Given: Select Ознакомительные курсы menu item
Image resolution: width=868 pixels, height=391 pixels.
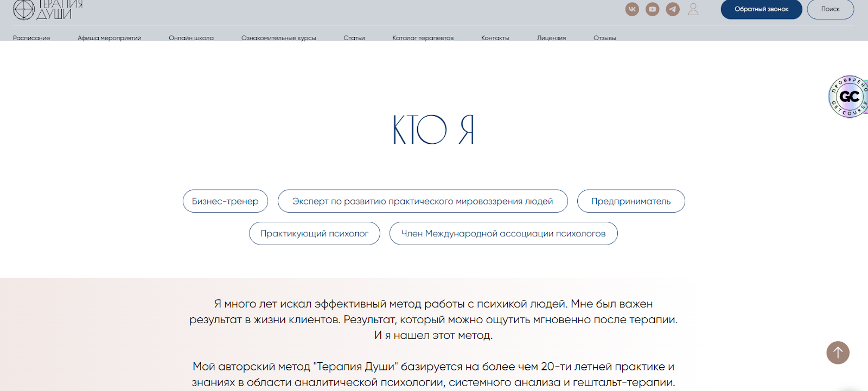Looking at the screenshot, I should point(278,38).
